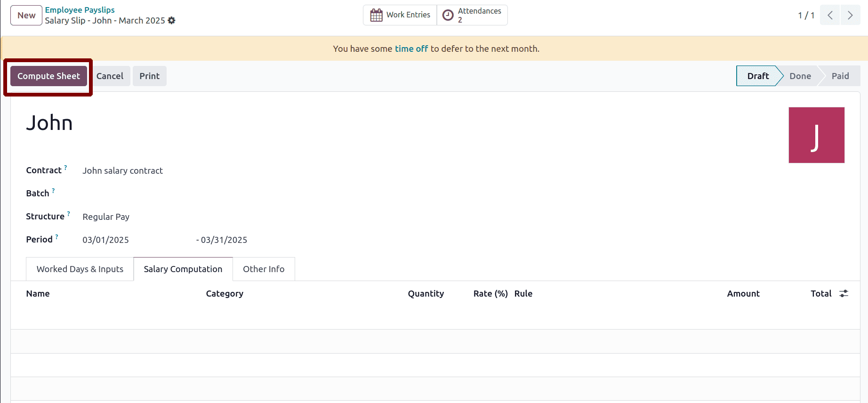This screenshot has height=403, width=868.
Task: Click Compute Sheet button
Action: [48, 76]
